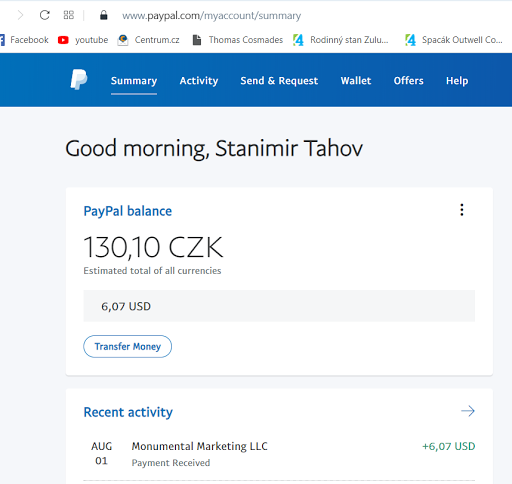
Task: Switch to the Activity tab
Action: point(199,81)
